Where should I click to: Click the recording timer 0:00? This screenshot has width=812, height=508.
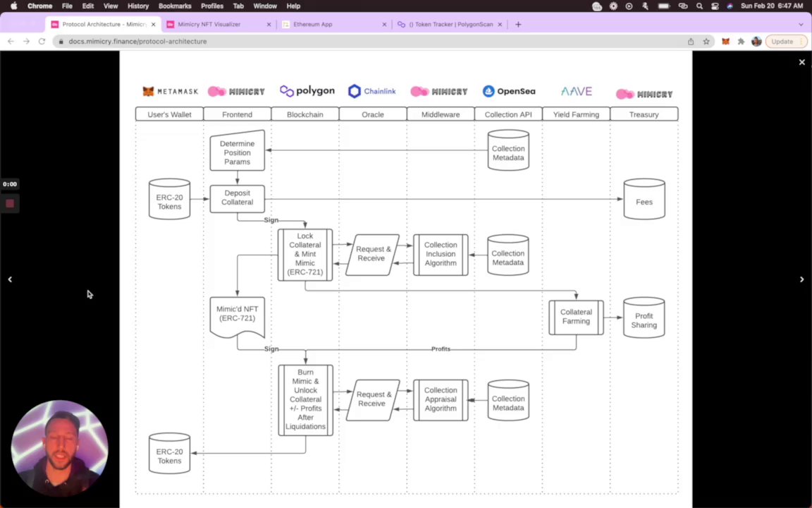pos(10,184)
